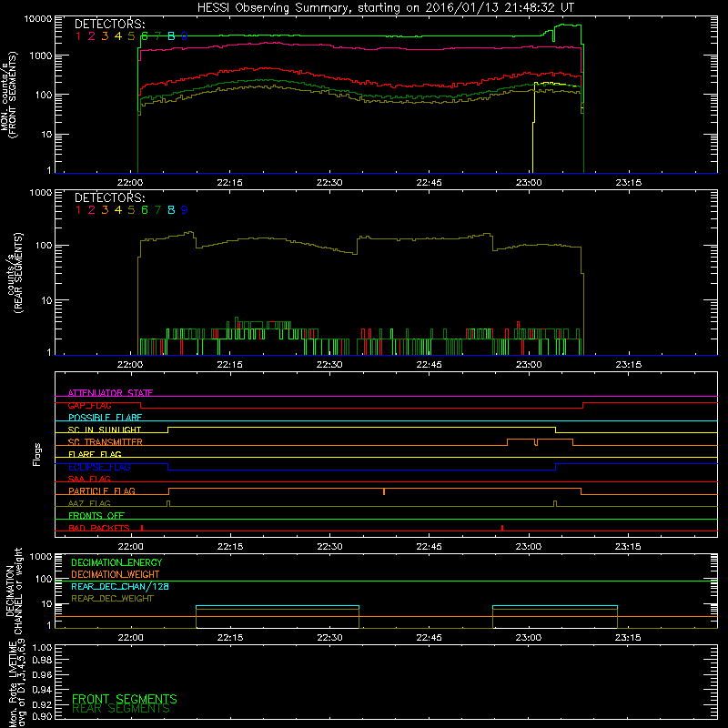Click 22:45 tick under the flags plot
Screen dimensions: 728x728
[429, 547]
